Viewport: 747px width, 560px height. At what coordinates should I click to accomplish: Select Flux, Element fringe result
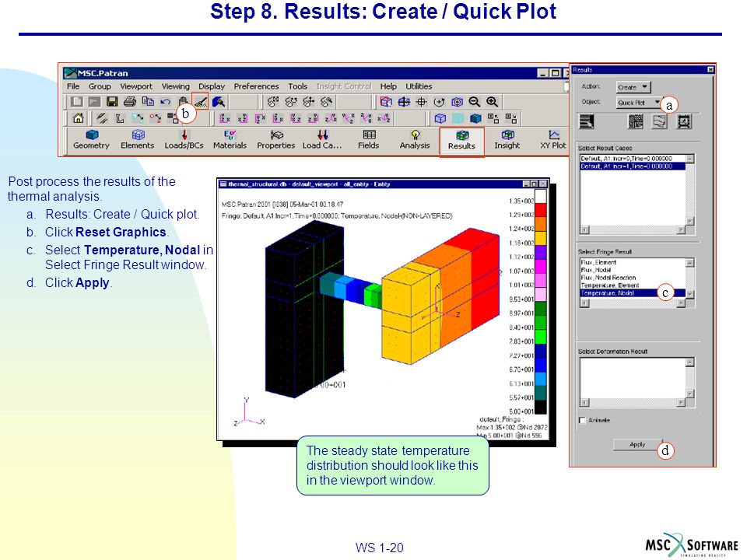point(633,262)
